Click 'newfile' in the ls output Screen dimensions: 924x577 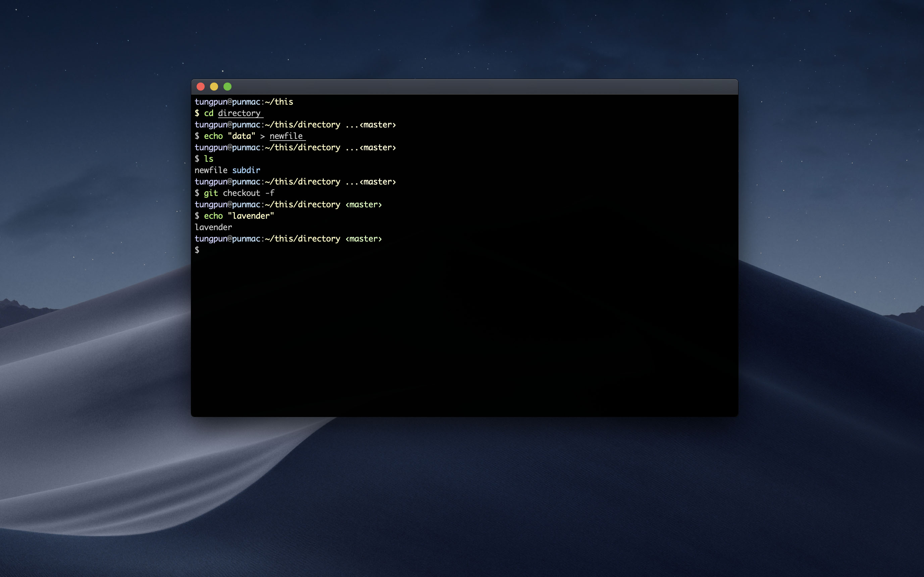[x=211, y=170]
